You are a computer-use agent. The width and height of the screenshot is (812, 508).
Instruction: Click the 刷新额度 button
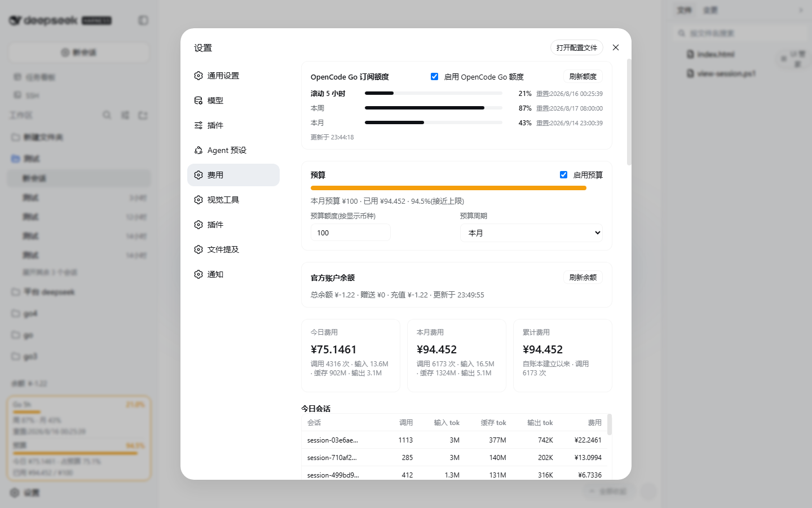[x=583, y=76]
